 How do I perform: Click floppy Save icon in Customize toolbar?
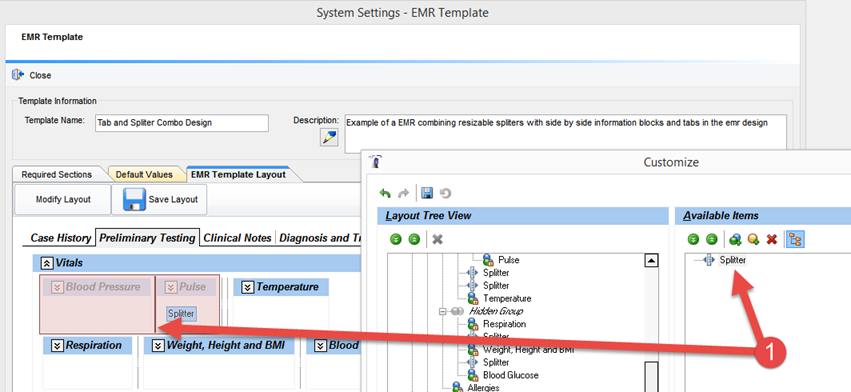(x=427, y=193)
